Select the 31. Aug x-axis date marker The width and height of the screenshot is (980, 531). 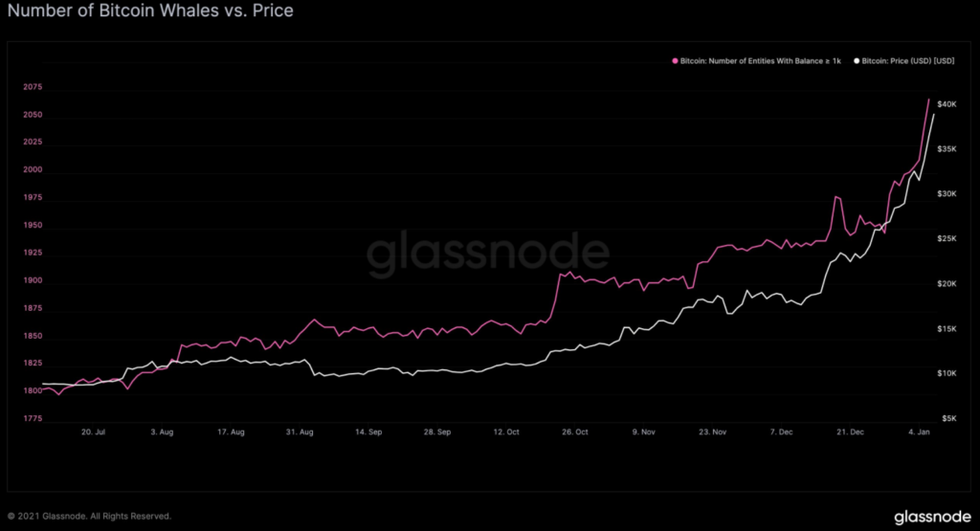pos(300,432)
